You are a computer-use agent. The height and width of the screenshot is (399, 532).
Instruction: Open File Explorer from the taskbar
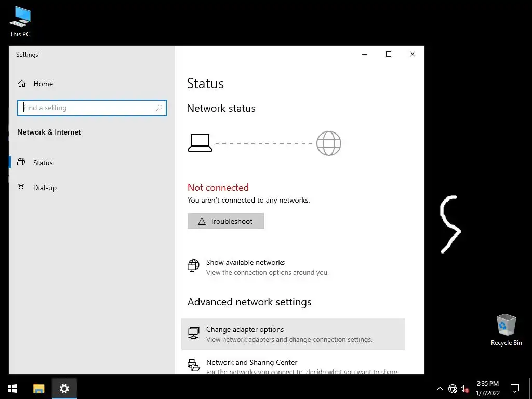38,389
